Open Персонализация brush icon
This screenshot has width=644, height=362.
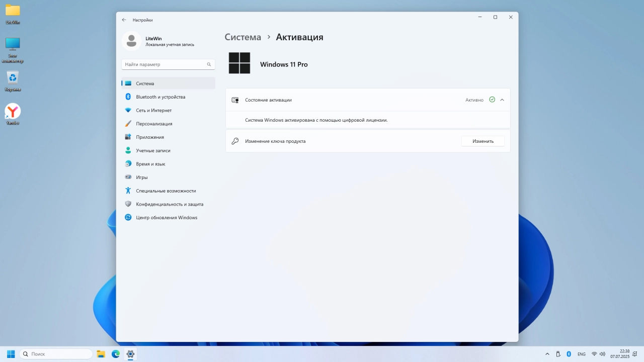(128, 124)
